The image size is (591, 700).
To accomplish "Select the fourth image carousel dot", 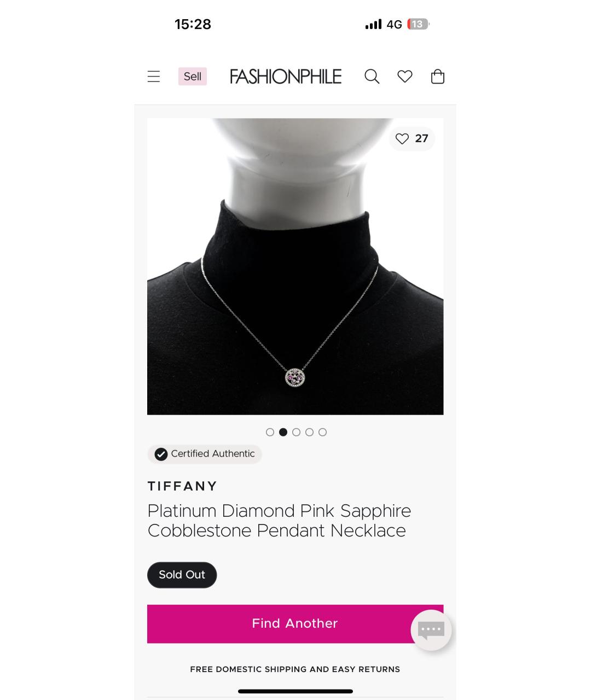I will [309, 432].
